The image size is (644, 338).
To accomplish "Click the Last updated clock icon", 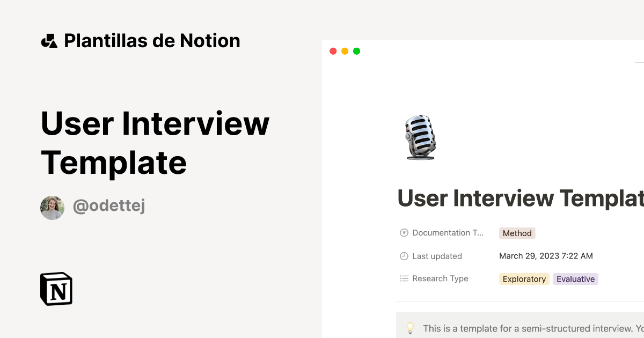I will [404, 256].
